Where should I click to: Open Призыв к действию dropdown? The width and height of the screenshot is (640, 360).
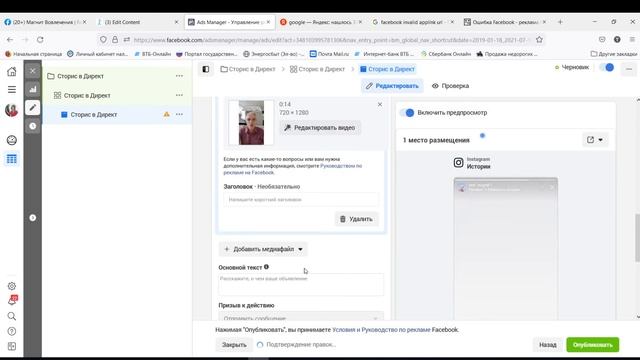tap(301, 317)
